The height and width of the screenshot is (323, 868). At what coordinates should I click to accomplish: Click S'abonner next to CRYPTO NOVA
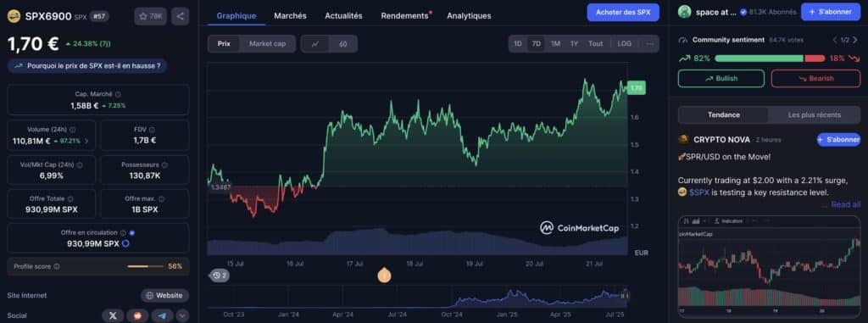(838, 140)
